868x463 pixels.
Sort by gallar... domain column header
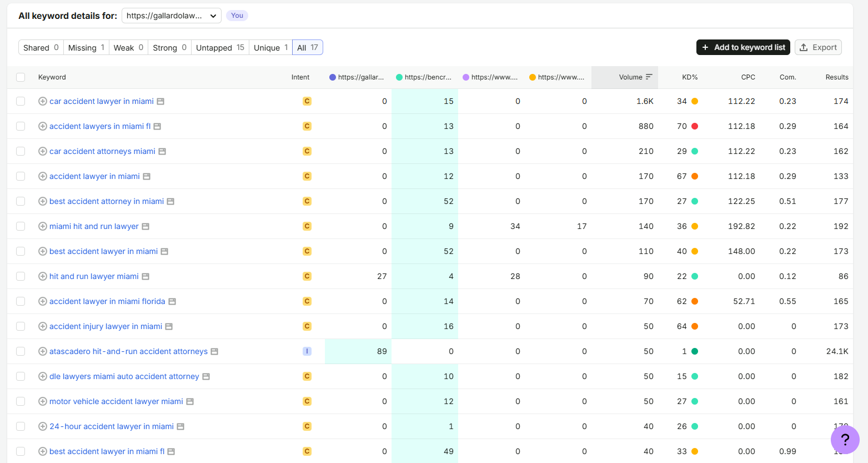(x=357, y=77)
